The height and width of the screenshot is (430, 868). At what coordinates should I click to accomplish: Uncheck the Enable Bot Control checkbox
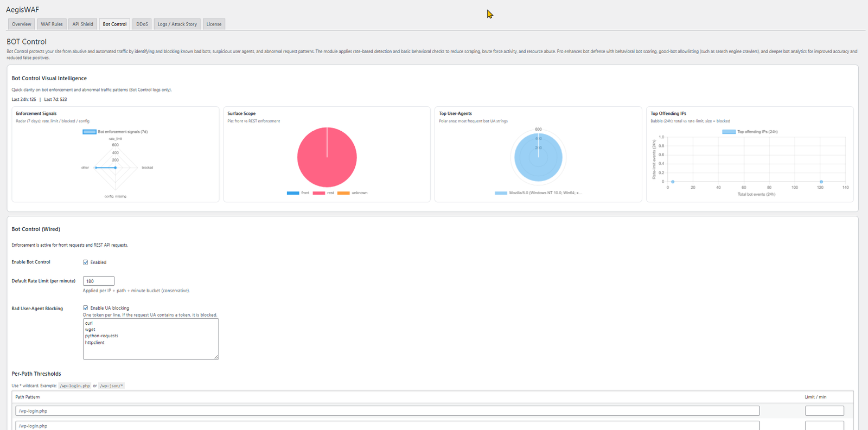coord(86,262)
